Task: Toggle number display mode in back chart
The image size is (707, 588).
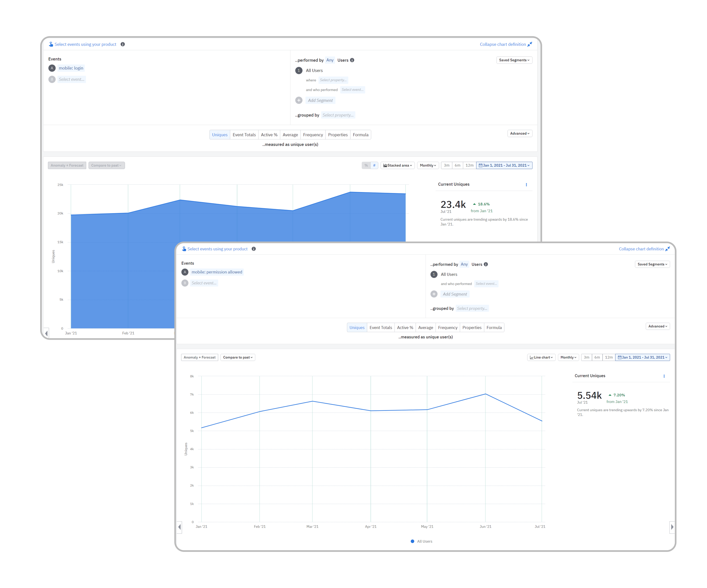Action: pyautogui.click(x=374, y=165)
